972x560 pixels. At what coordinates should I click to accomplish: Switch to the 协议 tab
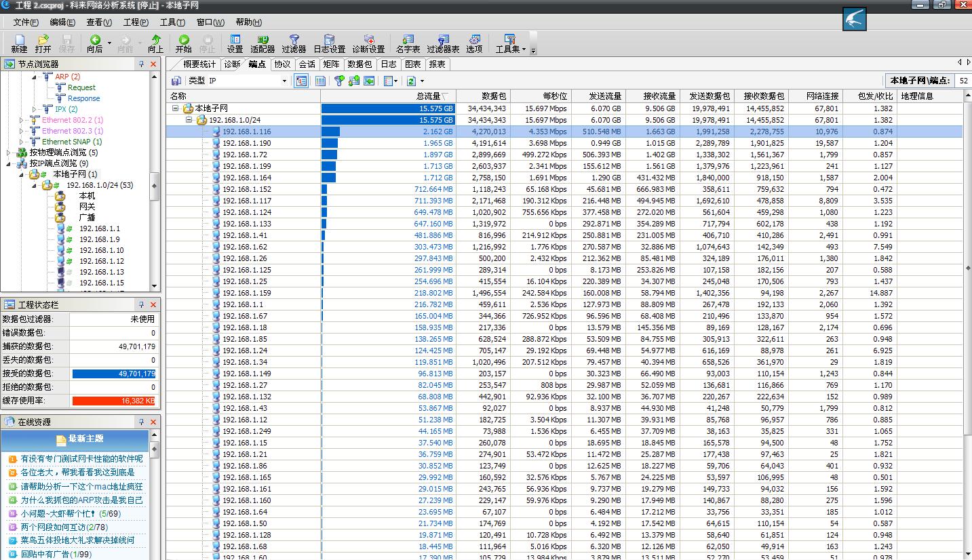click(x=281, y=64)
